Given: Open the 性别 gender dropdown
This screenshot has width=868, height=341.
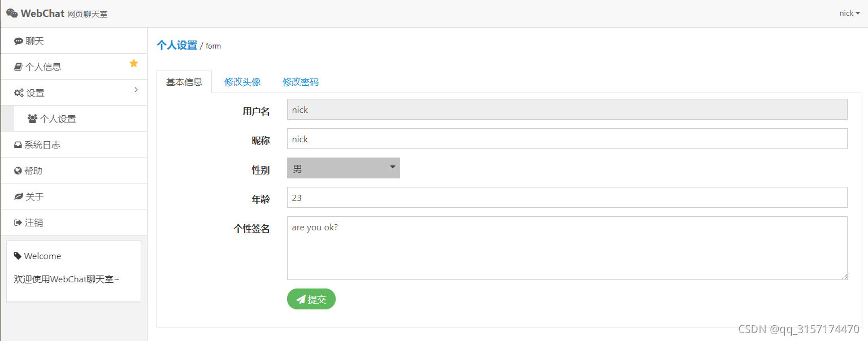Looking at the screenshot, I should pyautogui.click(x=344, y=168).
